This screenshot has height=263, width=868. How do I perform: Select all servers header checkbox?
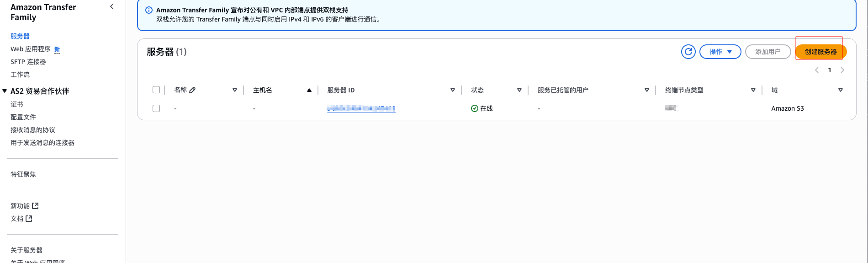[x=156, y=90]
